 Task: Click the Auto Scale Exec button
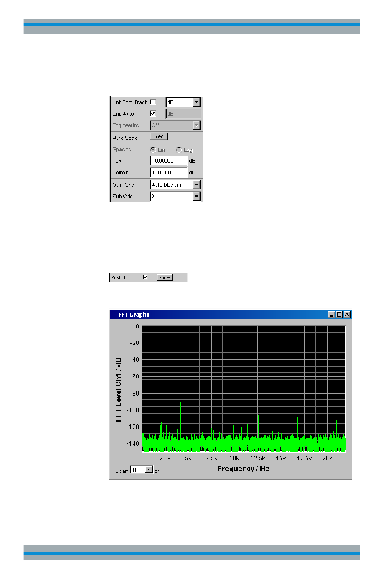pos(158,137)
